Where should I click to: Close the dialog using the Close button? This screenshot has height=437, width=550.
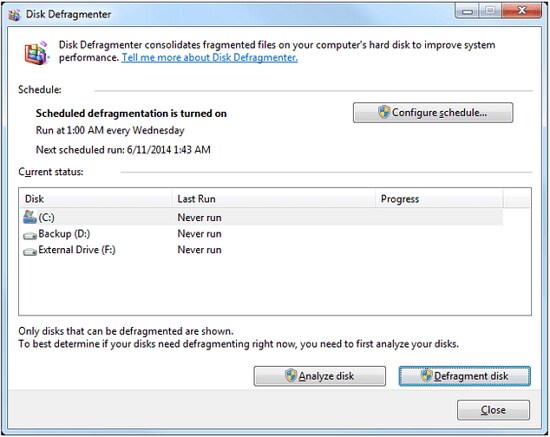coord(493,410)
